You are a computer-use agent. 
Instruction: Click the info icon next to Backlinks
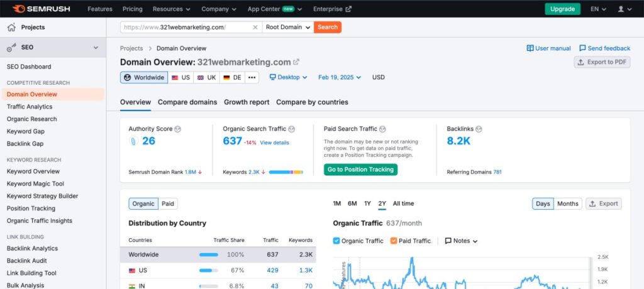[479, 129]
